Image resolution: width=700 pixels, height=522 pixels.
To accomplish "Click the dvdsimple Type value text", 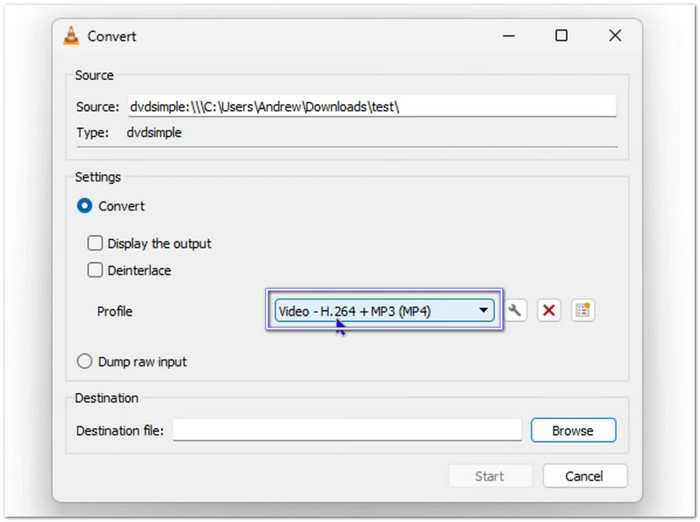I will point(154,132).
